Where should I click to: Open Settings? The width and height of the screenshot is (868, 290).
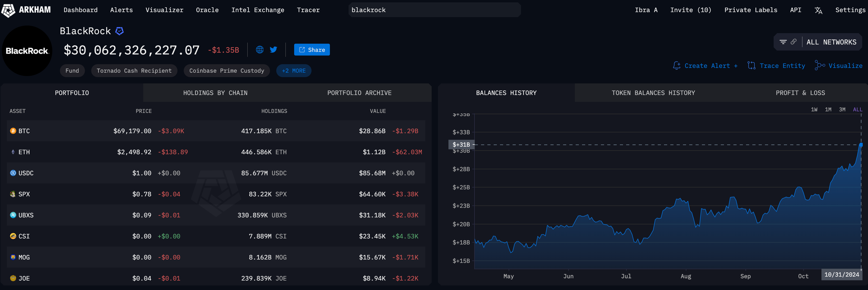coord(850,10)
